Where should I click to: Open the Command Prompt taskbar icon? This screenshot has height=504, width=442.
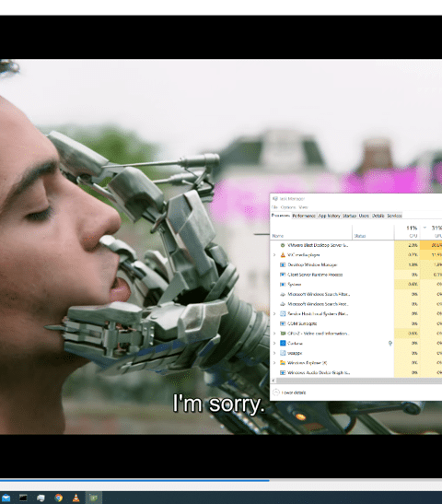23,498
